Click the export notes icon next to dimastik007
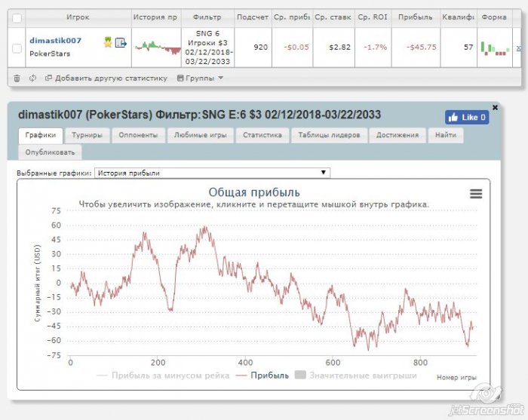The image size is (528, 420). click(121, 43)
